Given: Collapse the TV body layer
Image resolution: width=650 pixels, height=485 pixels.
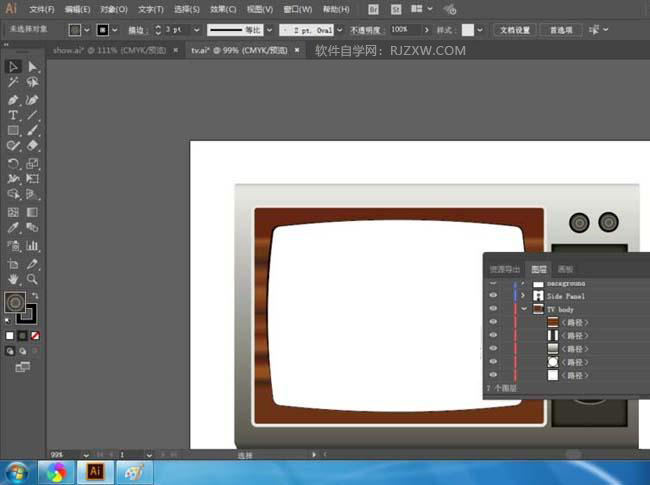Looking at the screenshot, I should [524, 309].
